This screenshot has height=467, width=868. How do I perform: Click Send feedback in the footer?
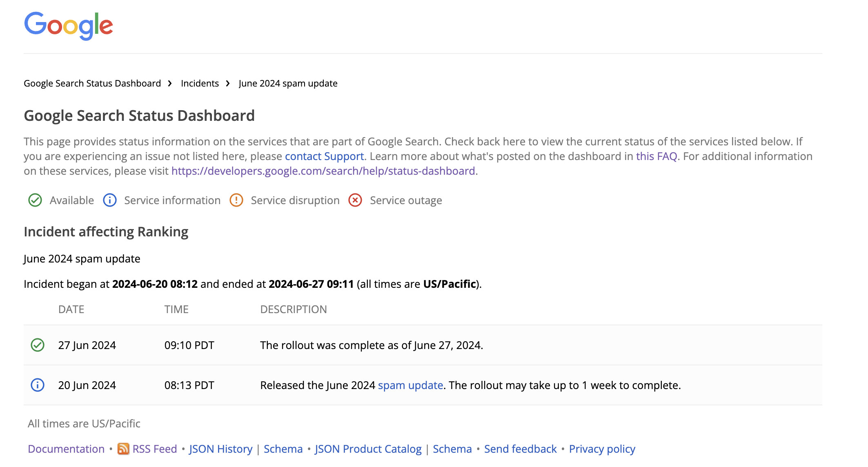(520, 449)
